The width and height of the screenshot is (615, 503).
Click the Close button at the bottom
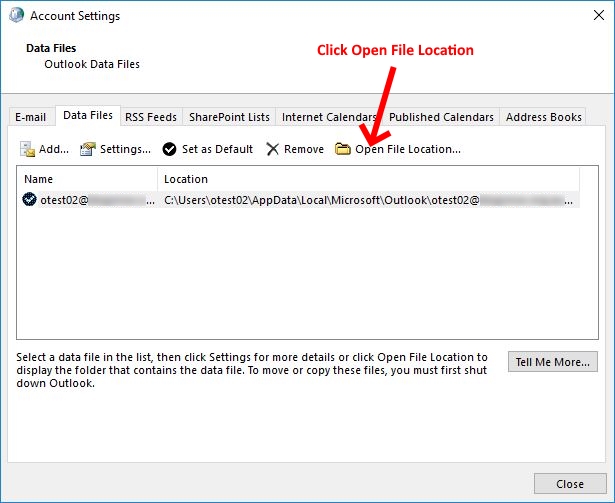click(570, 484)
